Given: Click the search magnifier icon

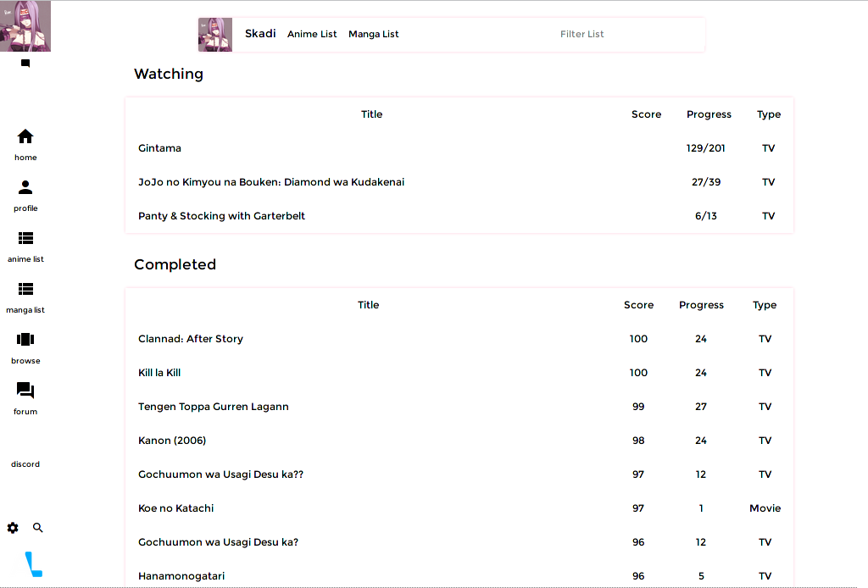Looking at the screenshot, I should [x=37, y=528].
